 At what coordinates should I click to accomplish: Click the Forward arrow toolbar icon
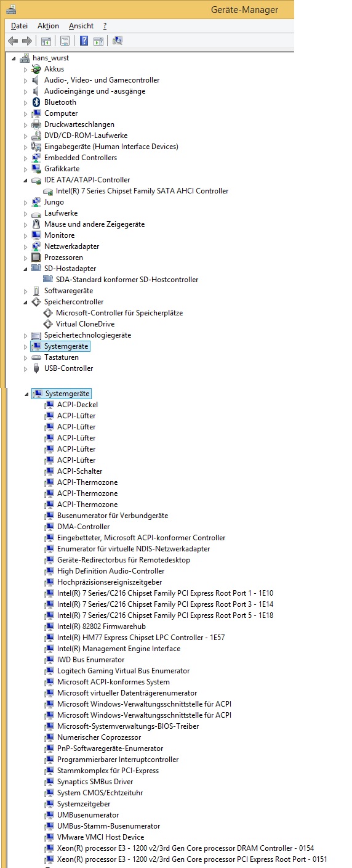coord(26,41)
